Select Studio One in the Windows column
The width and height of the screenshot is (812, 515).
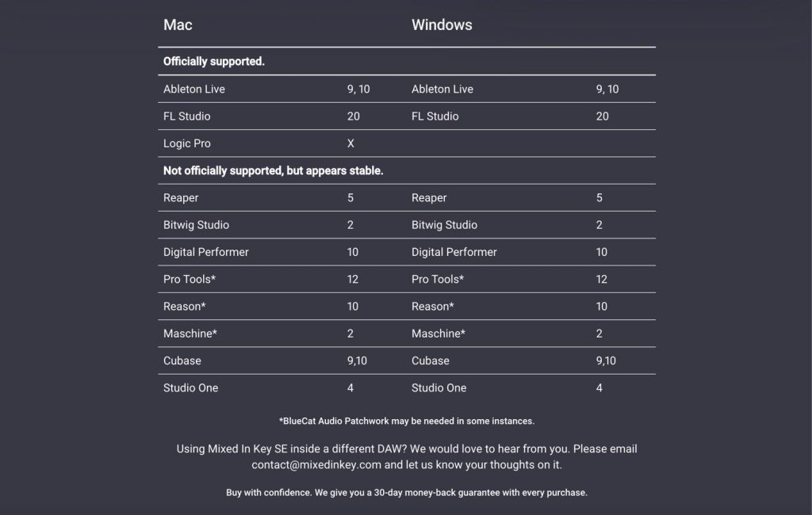click(439, 388)
